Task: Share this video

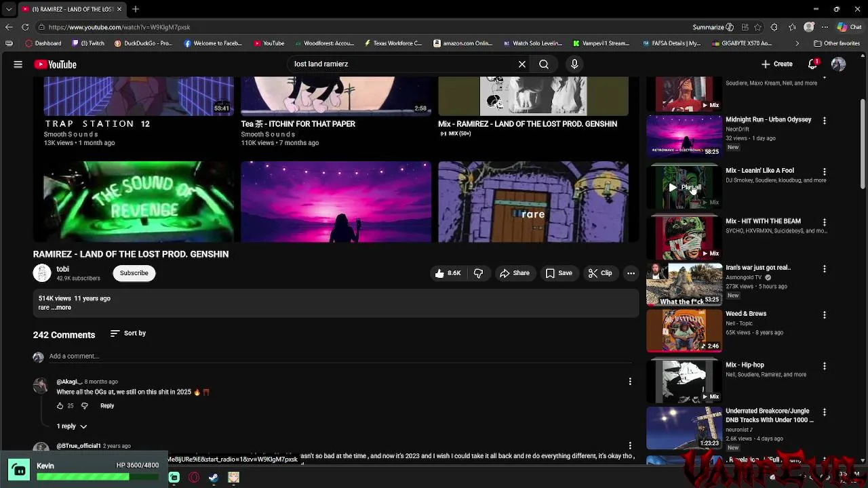Action: click(x=515, y=273)
